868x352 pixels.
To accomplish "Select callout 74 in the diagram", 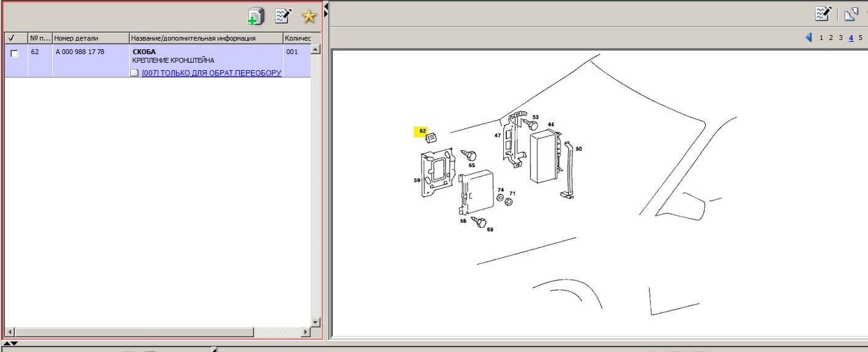I will point(501,190).
